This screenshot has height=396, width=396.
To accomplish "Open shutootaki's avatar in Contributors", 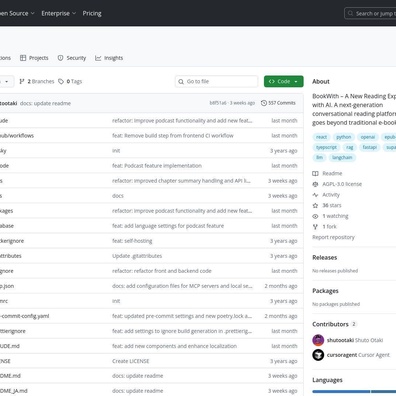I will (318, 340).
